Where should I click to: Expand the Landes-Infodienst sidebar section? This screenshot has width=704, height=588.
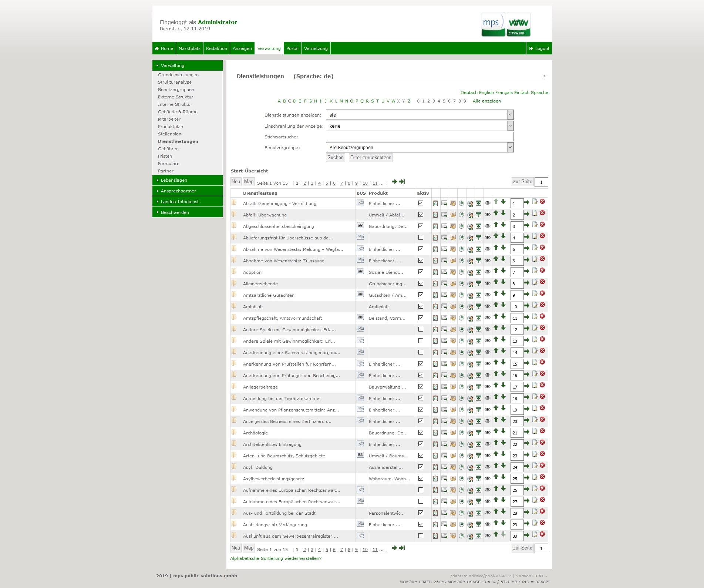point(188,202)
